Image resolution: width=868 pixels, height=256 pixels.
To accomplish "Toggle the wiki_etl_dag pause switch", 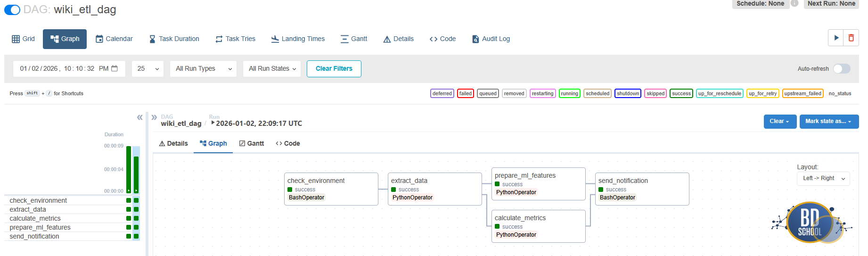I will coord(12,10).
